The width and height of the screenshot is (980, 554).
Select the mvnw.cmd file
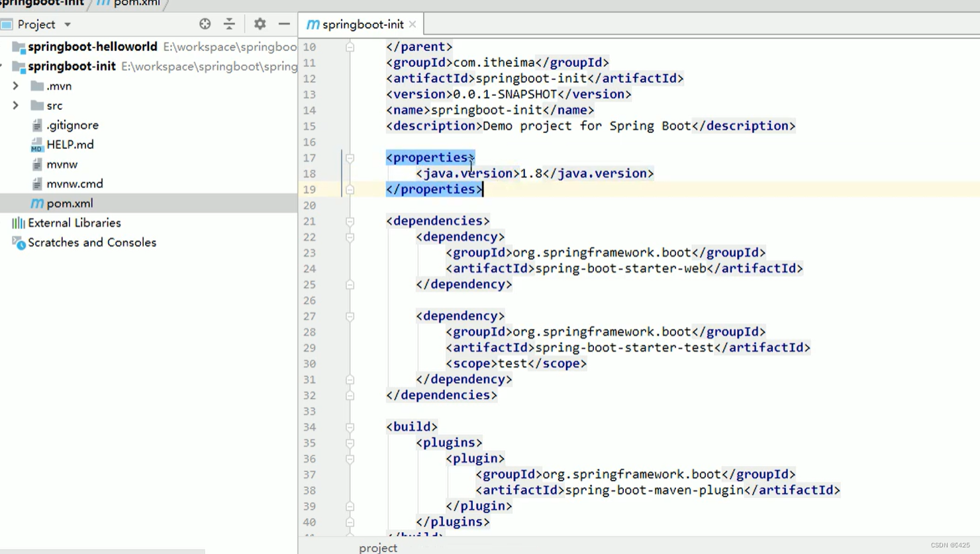[75, 183]
